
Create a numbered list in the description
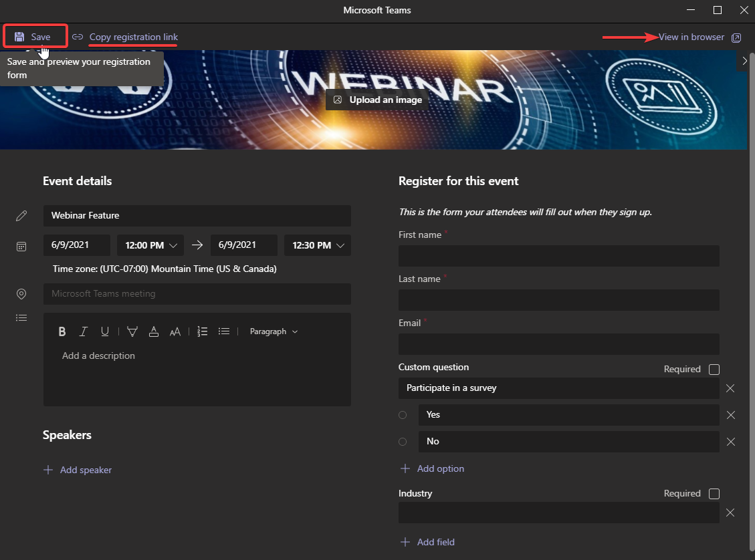(x=202, y=331)
